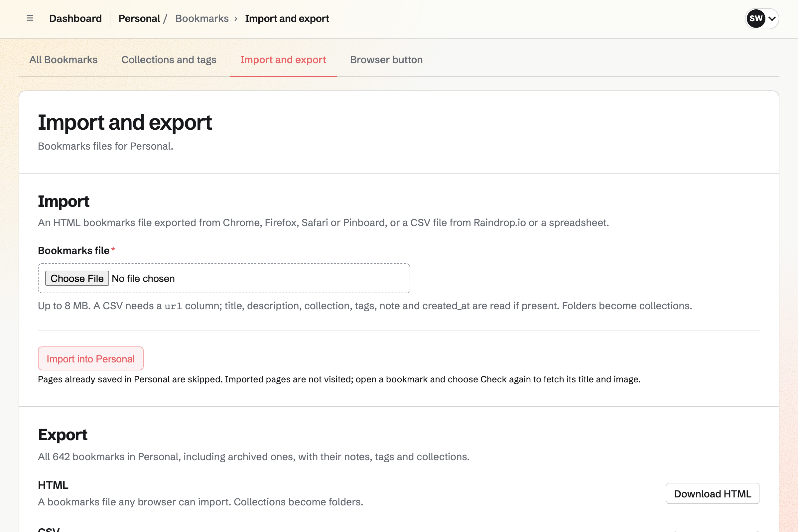Download HTML bookmarks export
The height and width of the screenshot is (532, 798).
(713, 494)
